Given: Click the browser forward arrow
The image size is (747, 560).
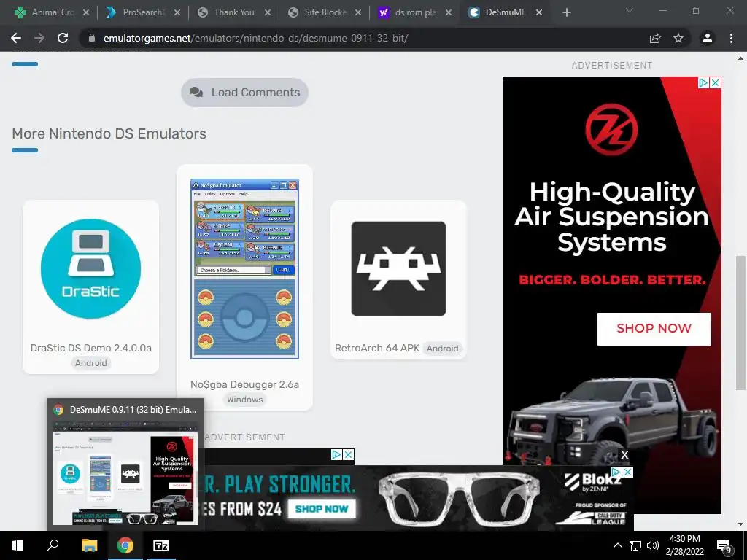Looking at the screenshot, I should [x=39, y=38].
